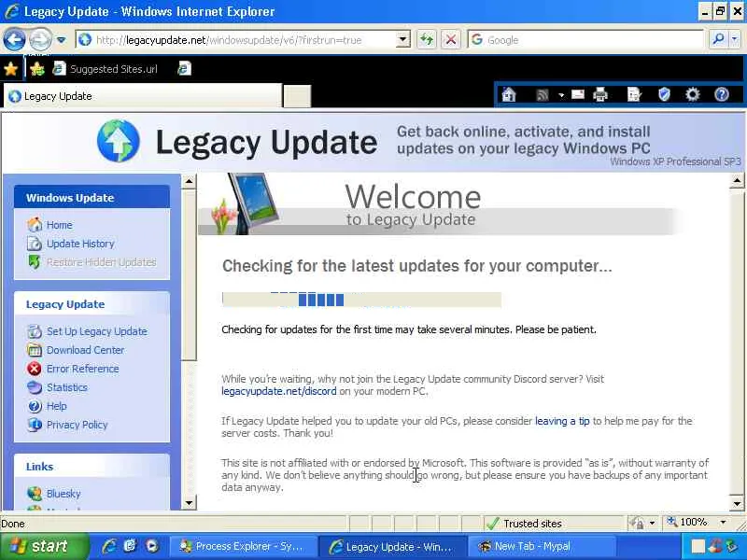Open the Suggested Sites.url favorite
Image resolution: width=747 pixels, height=560 pixels.
106,69
